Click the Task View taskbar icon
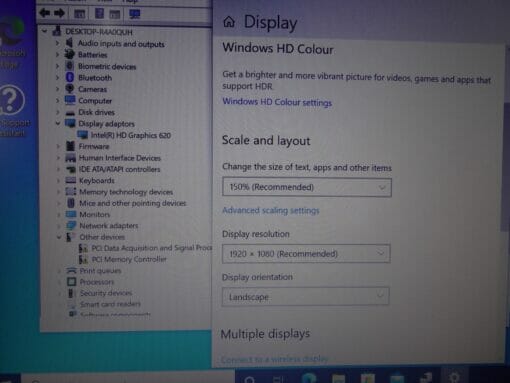510x383 pixels. point(277,379)
